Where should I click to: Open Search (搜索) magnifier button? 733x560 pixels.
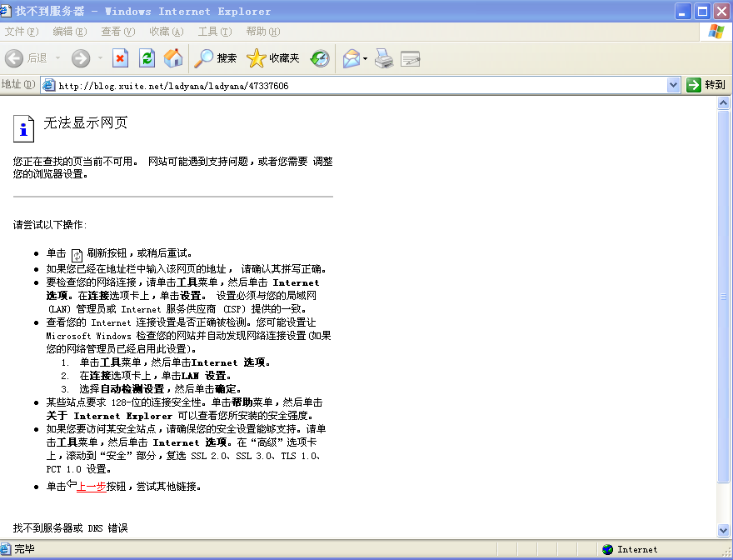point(215,58)
